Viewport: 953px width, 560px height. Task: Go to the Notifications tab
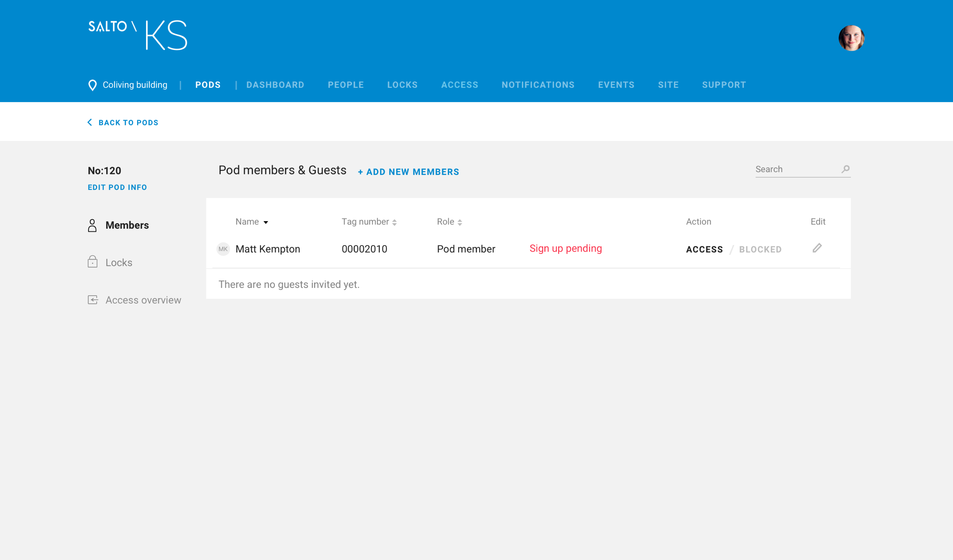tap(538, 85)
